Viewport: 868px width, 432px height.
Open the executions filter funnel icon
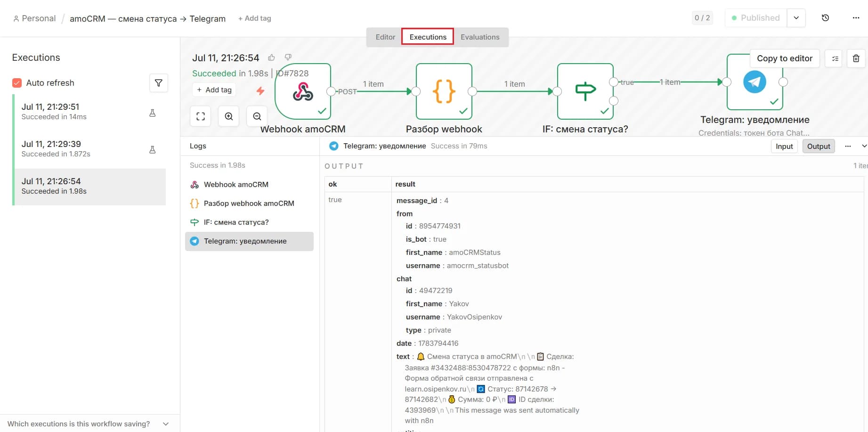159,83
